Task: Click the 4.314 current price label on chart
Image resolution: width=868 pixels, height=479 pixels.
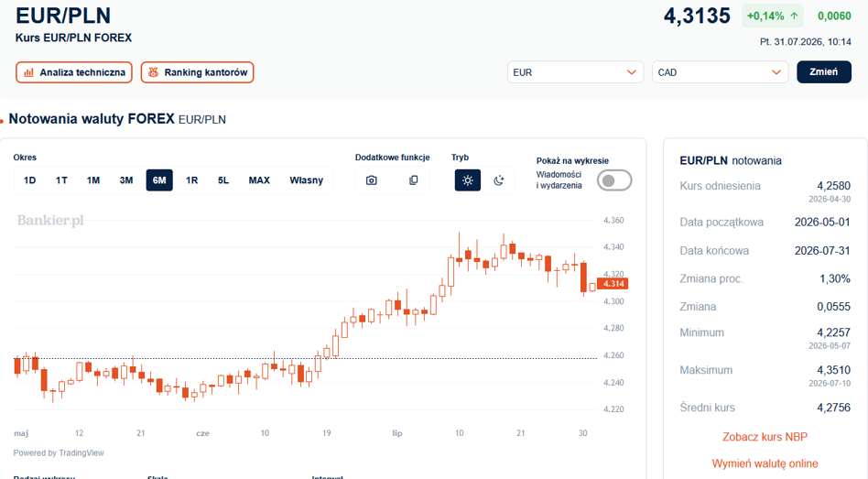Action: 613,284
